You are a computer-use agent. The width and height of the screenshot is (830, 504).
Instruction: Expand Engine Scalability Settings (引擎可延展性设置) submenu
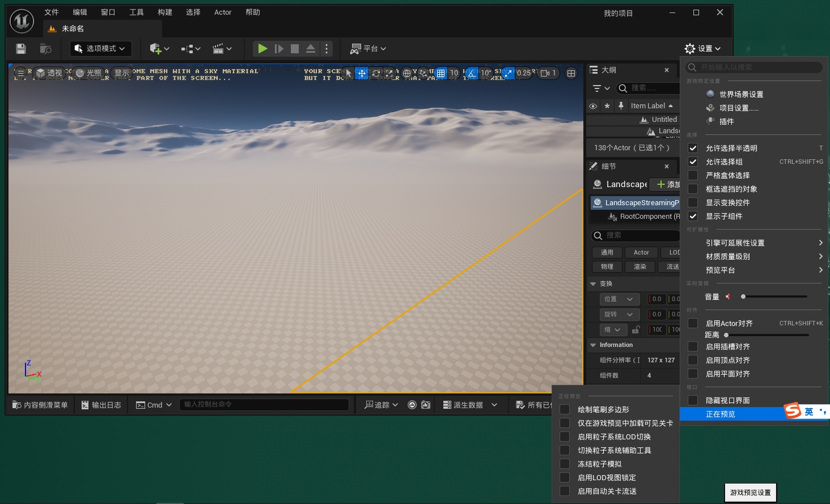pyautogui.click(x=754, y=243)
